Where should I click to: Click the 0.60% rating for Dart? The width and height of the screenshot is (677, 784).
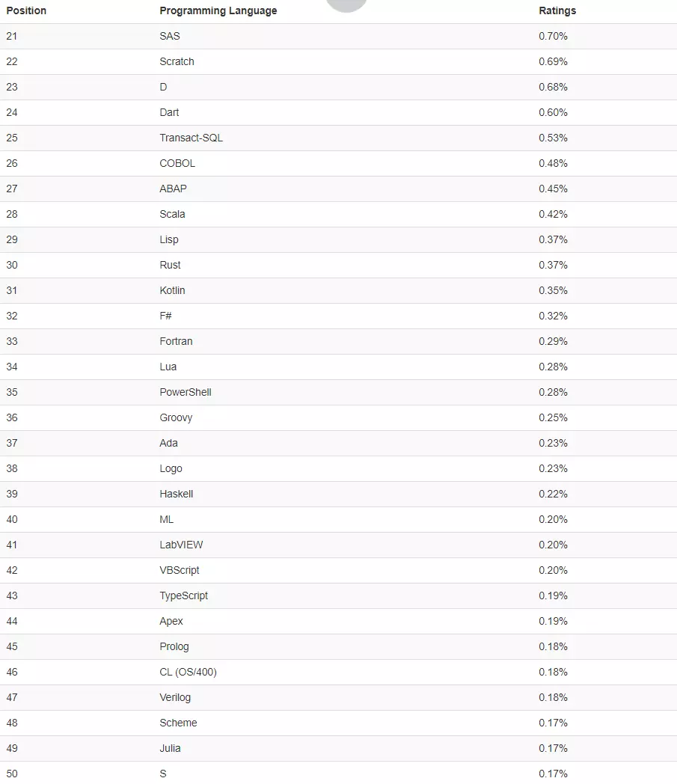click(x=553, y=112)
